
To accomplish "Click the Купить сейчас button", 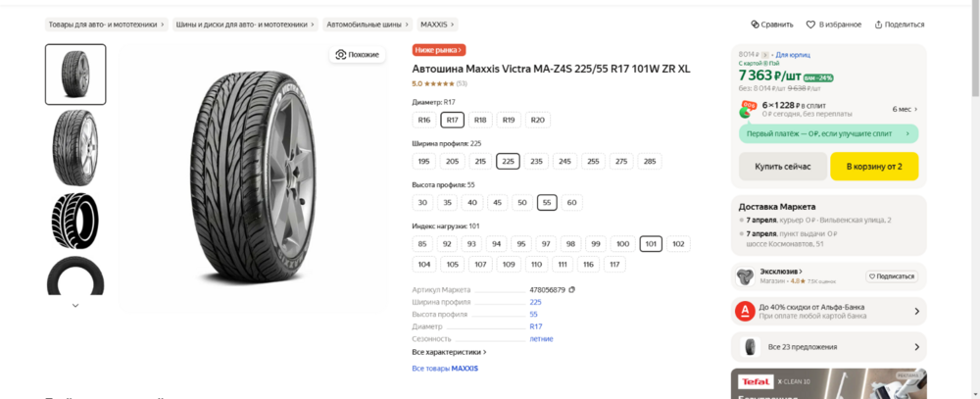I will pyautogui.click(x=782, y=167).
